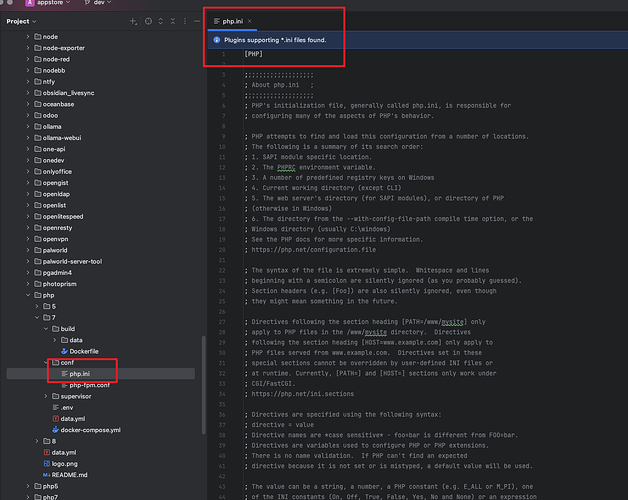Expand the obsidian_livesync folder
This screenshot has height=500, width=628.
tap(28, 93)
